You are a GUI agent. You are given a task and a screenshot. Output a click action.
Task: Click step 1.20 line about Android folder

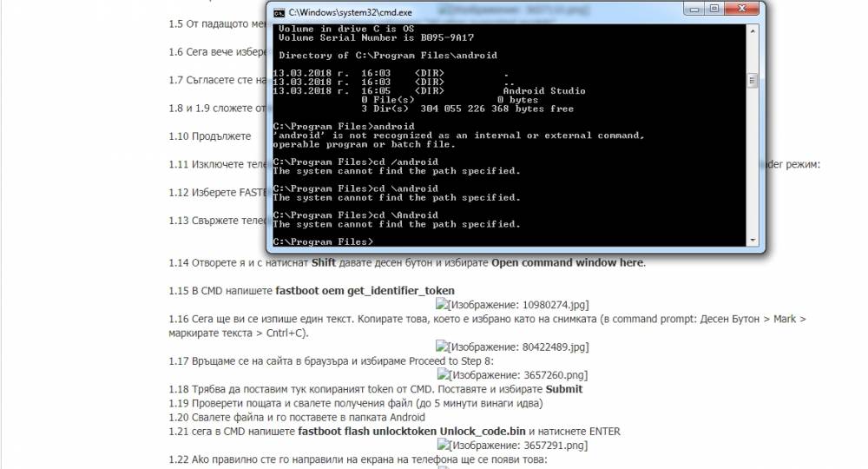[297, 417]
